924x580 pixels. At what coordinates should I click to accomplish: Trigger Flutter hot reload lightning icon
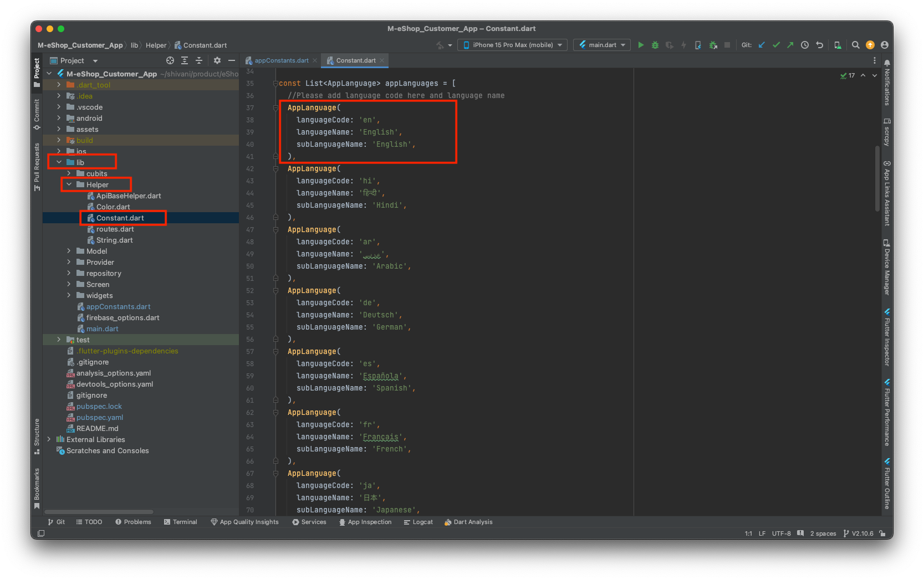[x=683, y=45]
